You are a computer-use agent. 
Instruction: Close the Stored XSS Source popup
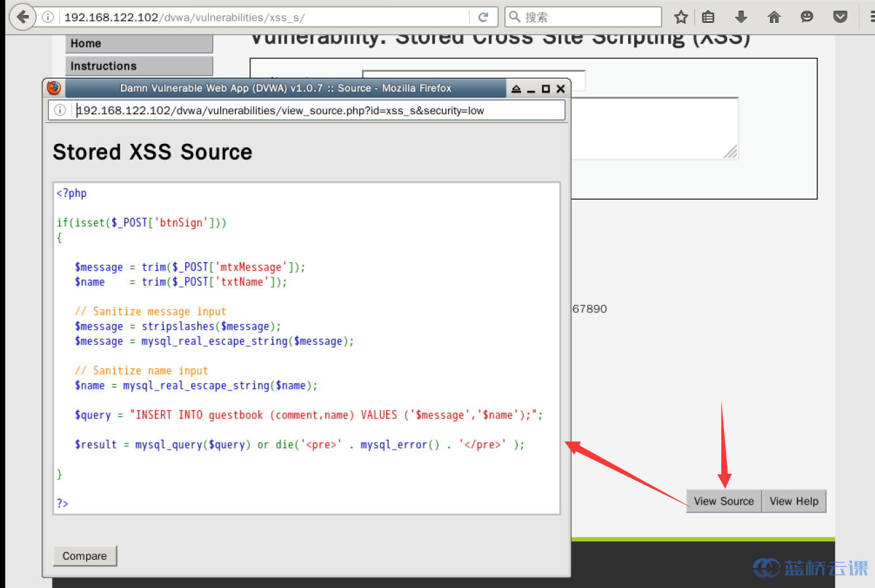point(560,89)
